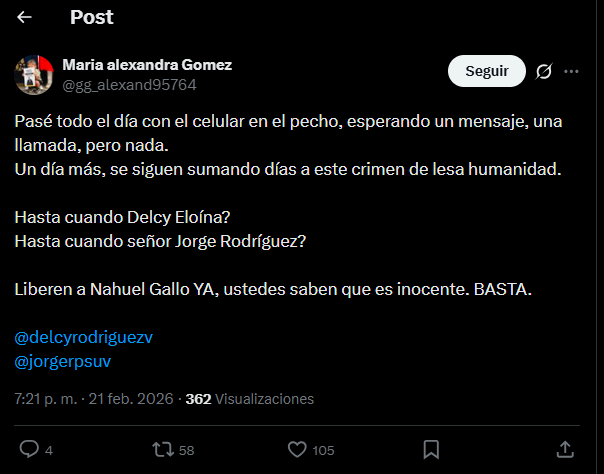Image resolution: width=604 pixels, height=474 pixels.
Task: Click the reply speech bubble icon
Action: (x=29, y=449)
